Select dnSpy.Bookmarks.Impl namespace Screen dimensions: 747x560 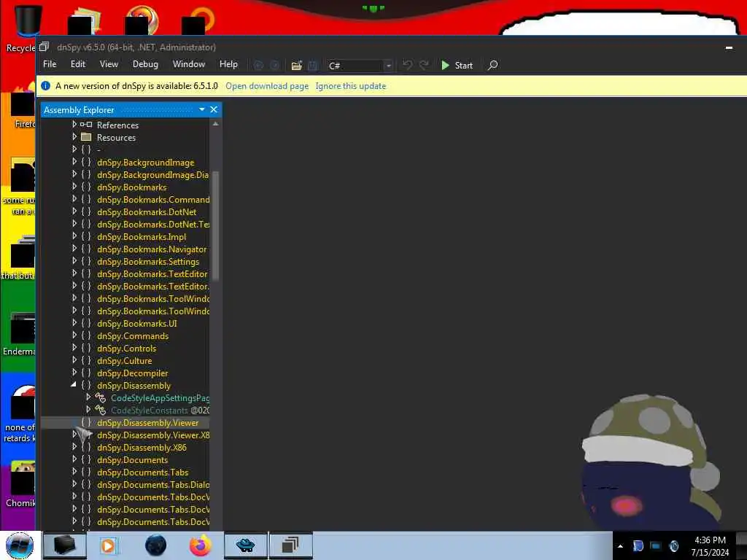[142, 237]
